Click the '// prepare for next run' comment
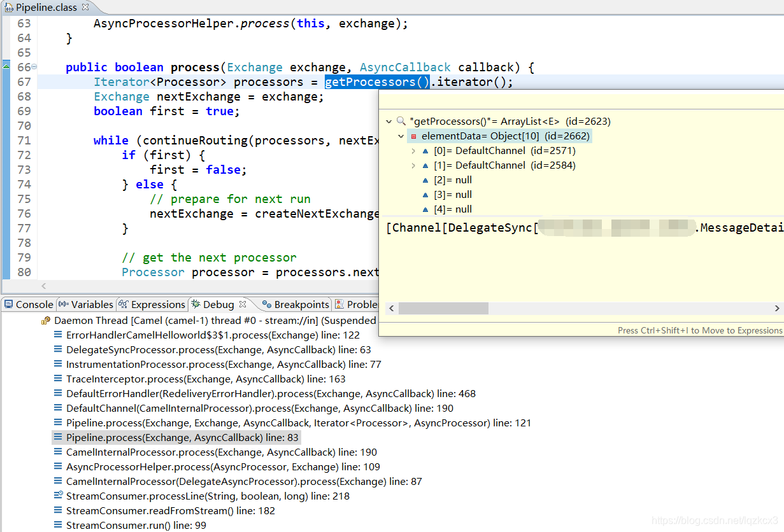Image resolution: width=784 pixels, height=532 pixels. pyautogui.click(x=230, y=199)
